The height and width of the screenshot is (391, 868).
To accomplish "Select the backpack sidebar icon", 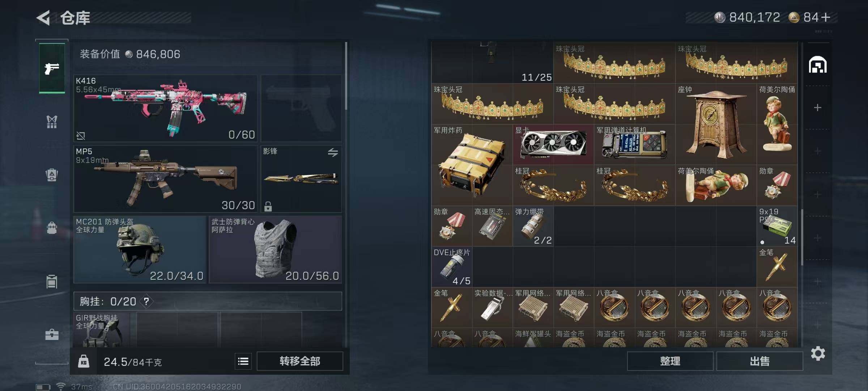I will pos(52,228).
